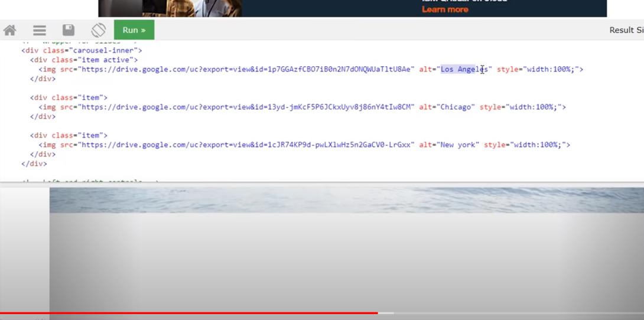Click the Learn more link in the ad banner
This screenshot has height=320, width=644.
(x=445, y=9)
